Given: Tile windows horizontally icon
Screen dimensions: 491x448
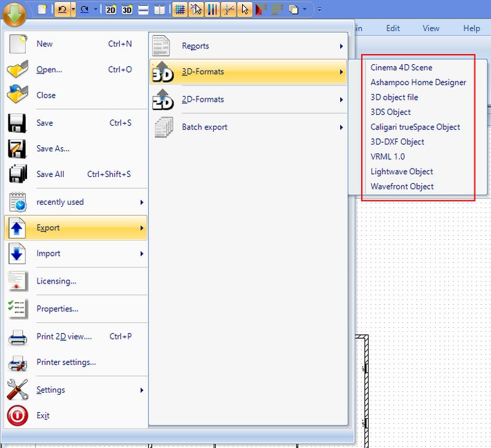Looking at the screenshot, I should pyautogui.click(x=143, y=10).
